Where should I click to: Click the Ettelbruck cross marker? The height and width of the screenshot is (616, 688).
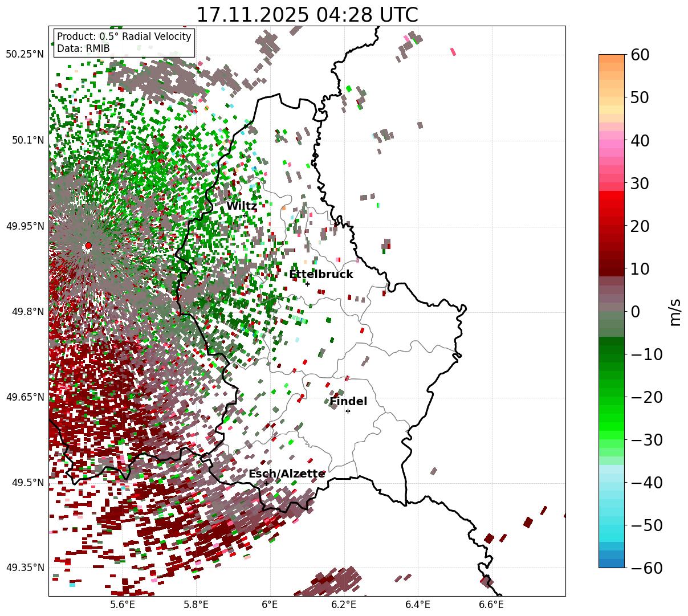(307, 284)
